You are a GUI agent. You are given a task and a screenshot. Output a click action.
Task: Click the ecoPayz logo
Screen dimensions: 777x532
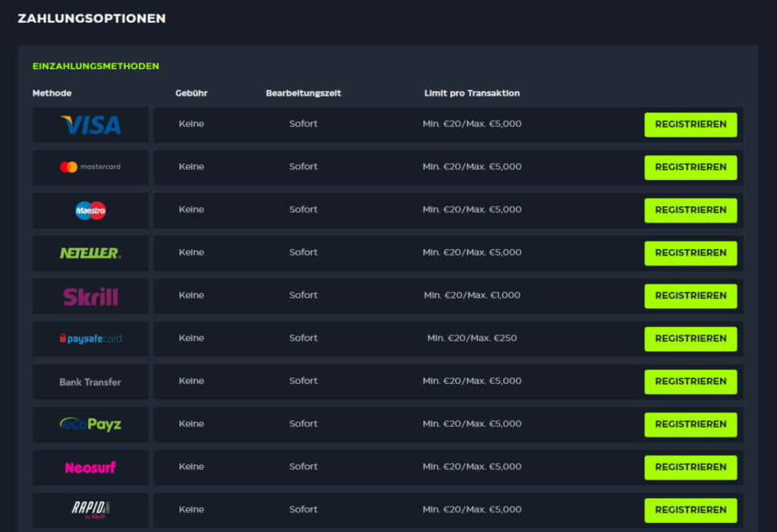click(x=91, y=424)
